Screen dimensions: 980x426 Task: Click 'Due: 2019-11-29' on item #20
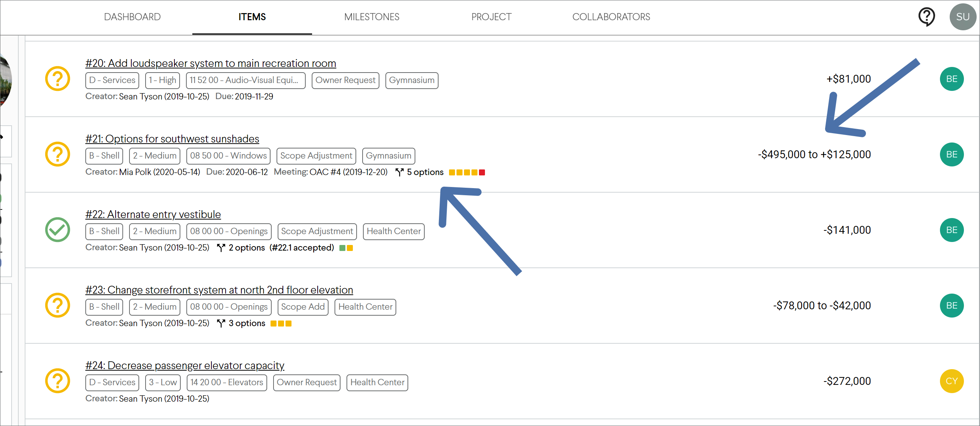244,96
